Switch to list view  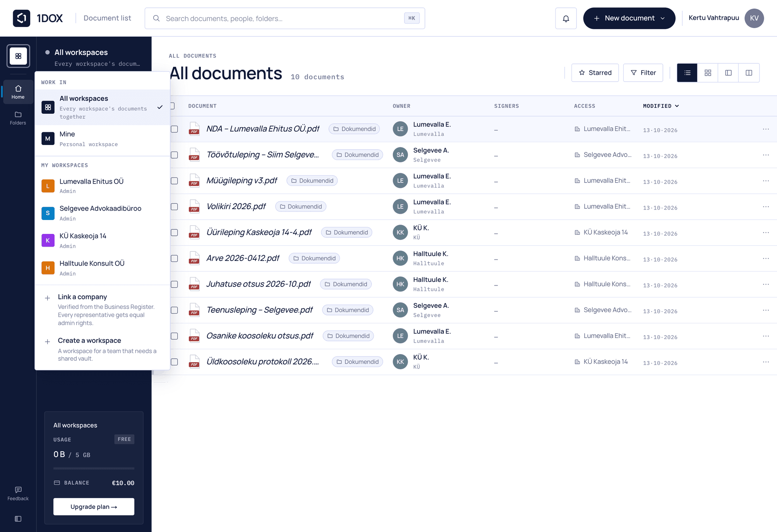click(x=687, y=73)
